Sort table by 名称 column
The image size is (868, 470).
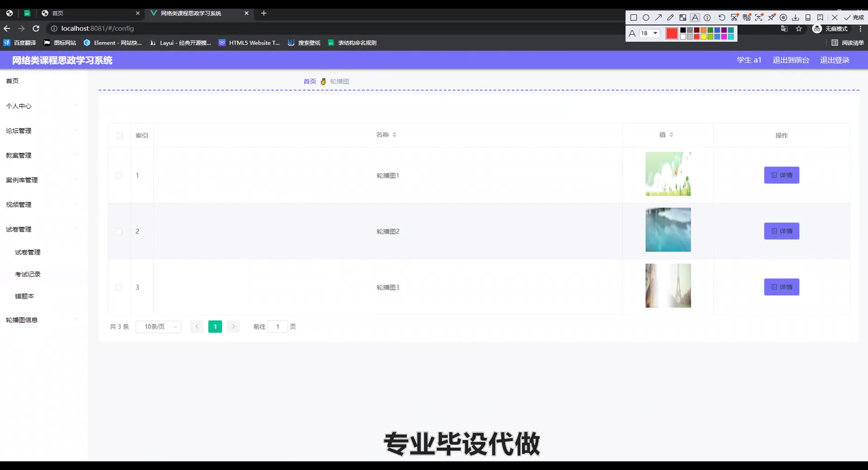(x=394, y=135)
